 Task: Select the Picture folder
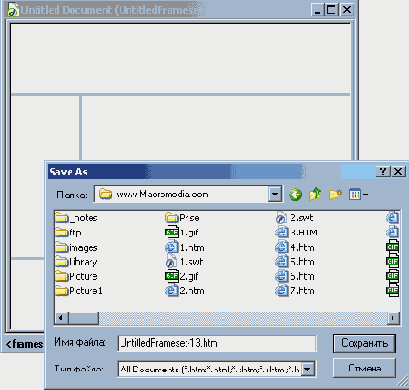point(76,276)
